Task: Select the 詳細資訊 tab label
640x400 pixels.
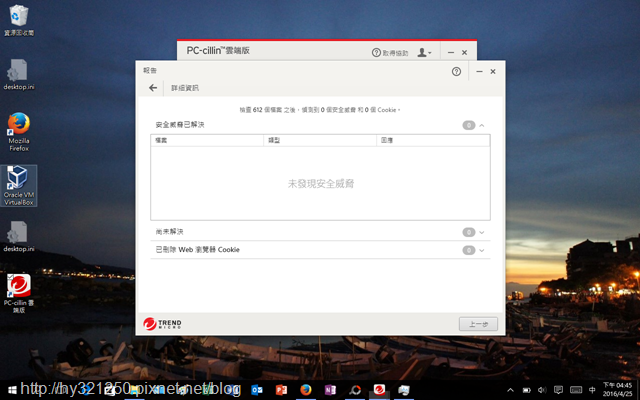Action: click(x=185, y=88)
